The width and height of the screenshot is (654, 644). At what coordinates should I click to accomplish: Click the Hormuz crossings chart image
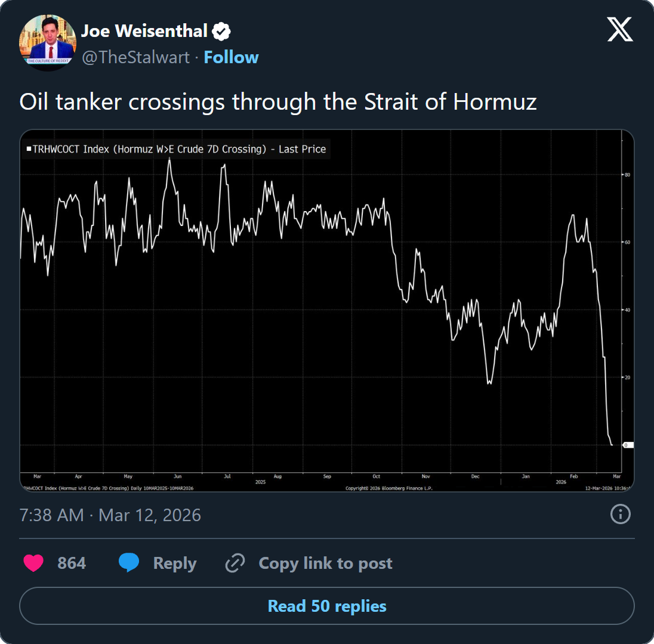pos(327,310)
